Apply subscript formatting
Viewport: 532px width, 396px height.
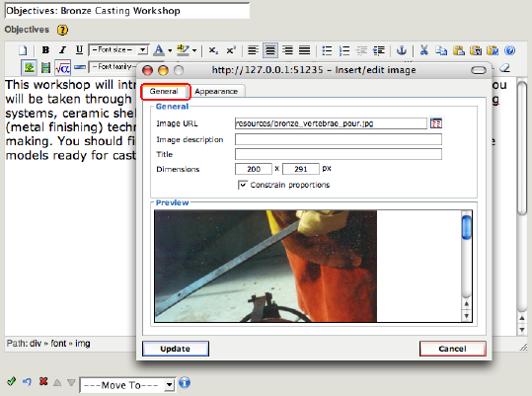pos(213,50)
